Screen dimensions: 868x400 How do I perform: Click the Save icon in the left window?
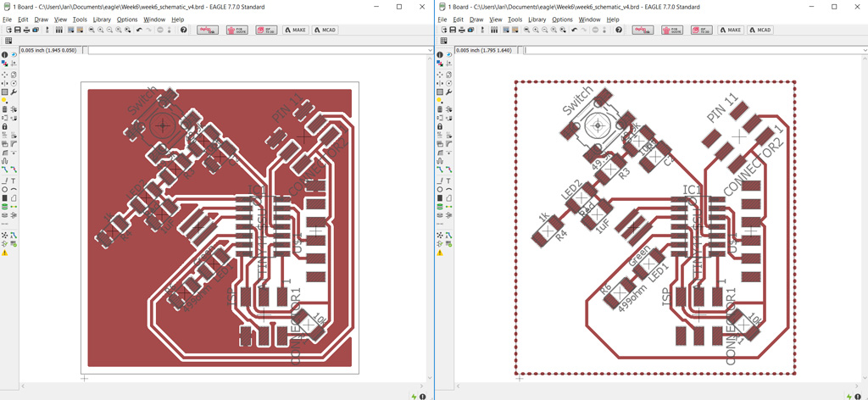17,30
